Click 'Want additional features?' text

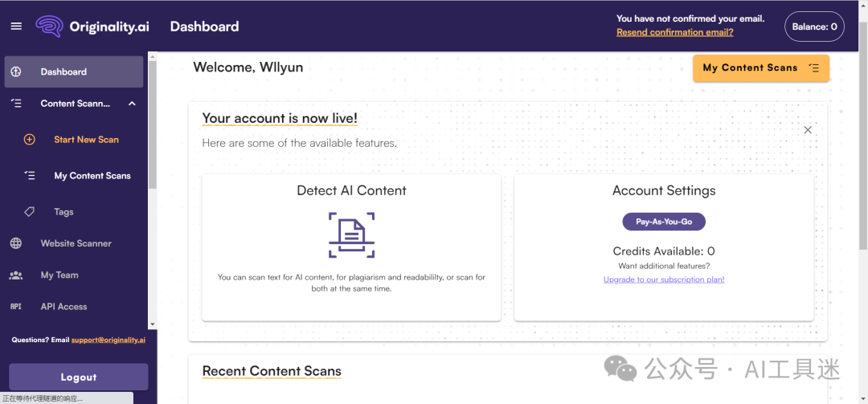(x=664, y=266)
